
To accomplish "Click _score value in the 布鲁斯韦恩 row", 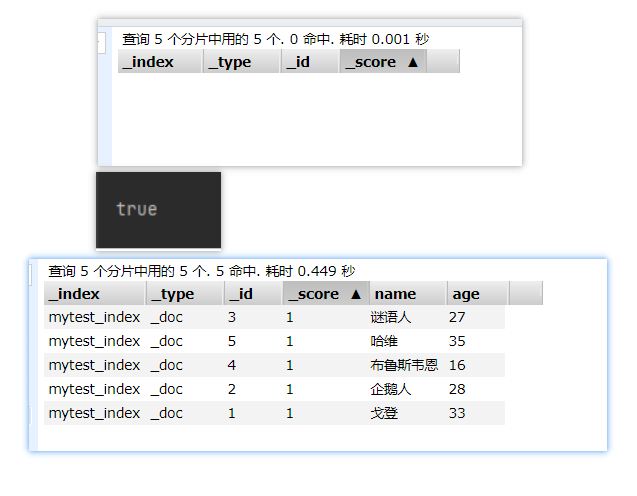I will click(290, 365).
